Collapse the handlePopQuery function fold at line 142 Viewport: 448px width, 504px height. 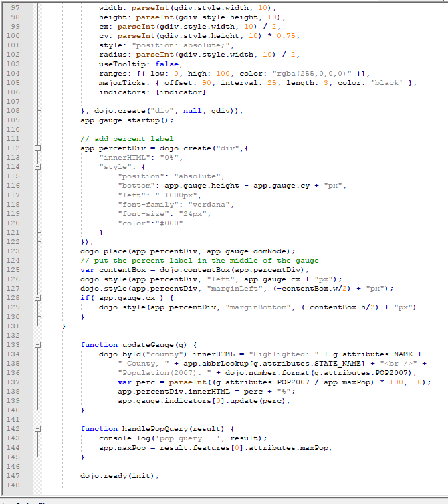37,428
